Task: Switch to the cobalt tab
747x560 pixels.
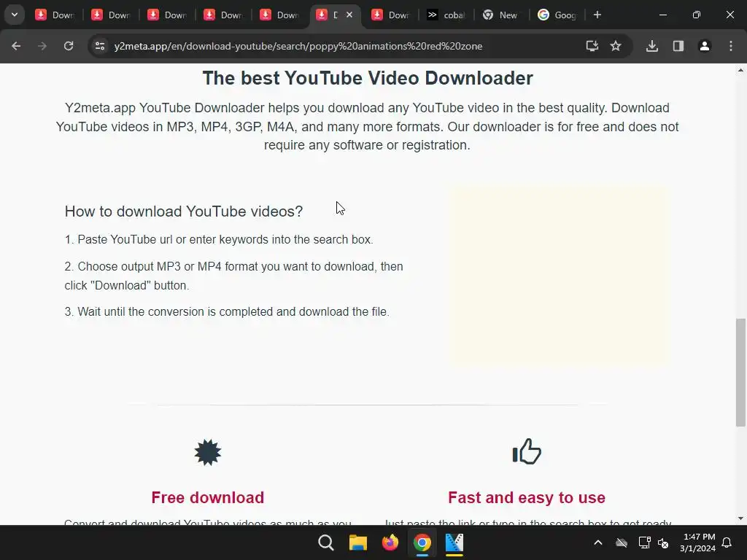Action: click(x=446, y=15)
